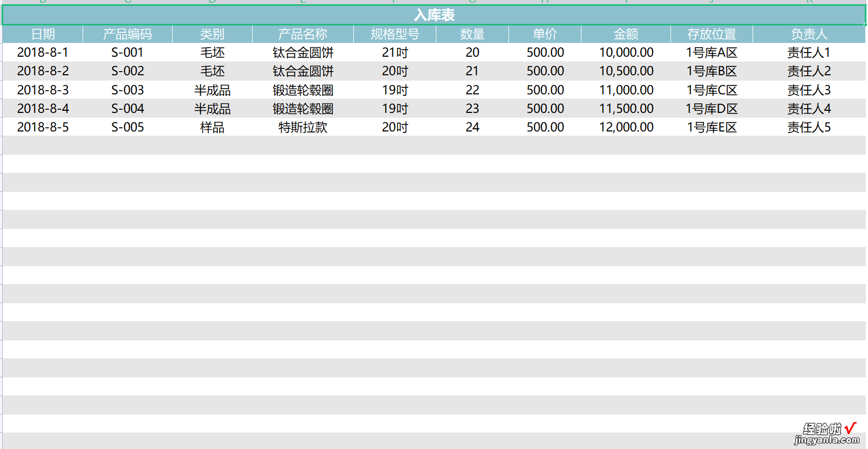Select date cell 2018-8-1
This screenshot has height=449, width=868.
click(x=43, y=52)
